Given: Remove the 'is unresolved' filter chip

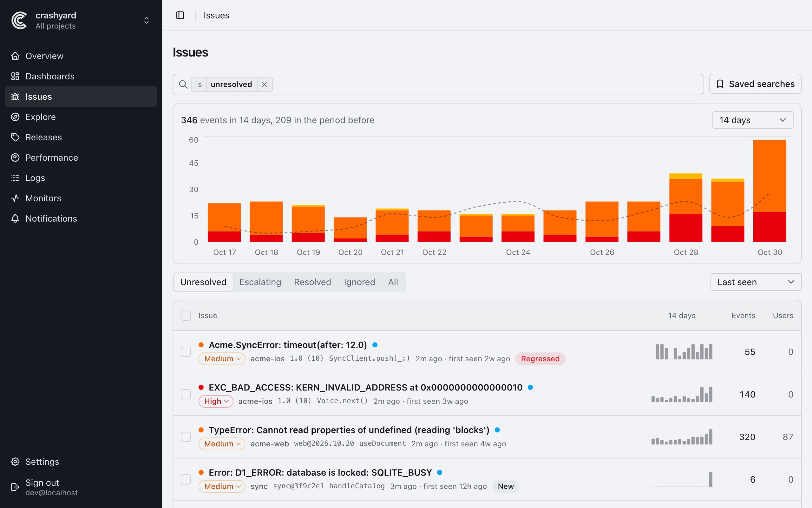Looking at the screenshot, I should point(265,84).
